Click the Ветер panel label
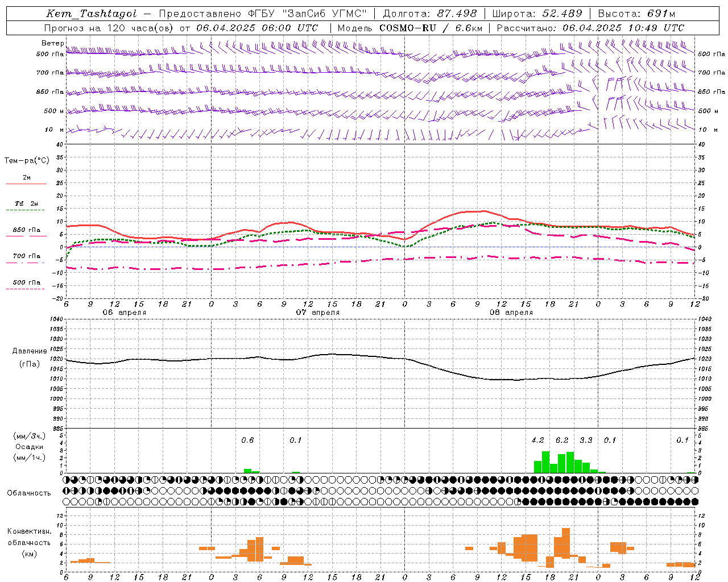Screen dimensions: 728x582 click(x=53, y=43)
